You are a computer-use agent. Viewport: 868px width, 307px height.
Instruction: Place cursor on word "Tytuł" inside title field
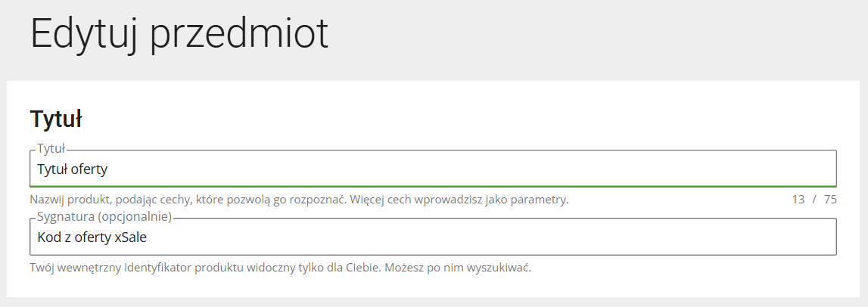pos(52,169)
